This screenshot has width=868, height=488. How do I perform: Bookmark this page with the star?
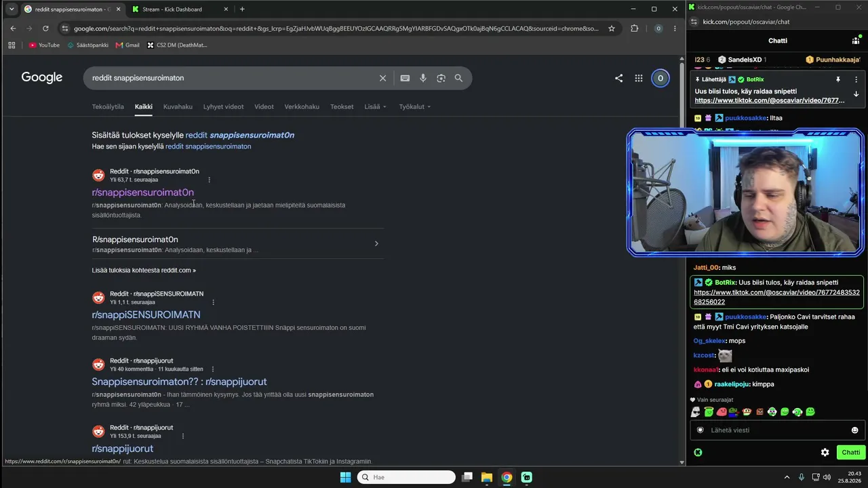[x=612, y=28]
